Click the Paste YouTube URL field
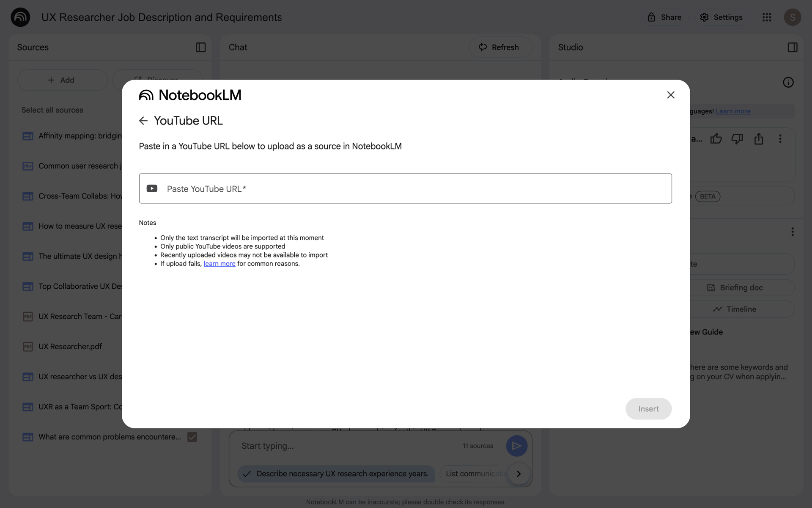The width and height of the screenshot is (812, 508). 405,188
